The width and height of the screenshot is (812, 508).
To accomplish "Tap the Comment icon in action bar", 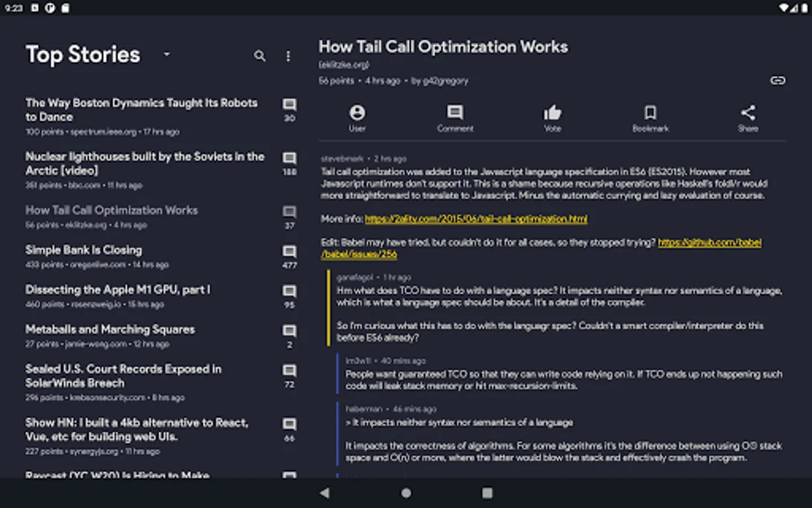I will [455, 118].
